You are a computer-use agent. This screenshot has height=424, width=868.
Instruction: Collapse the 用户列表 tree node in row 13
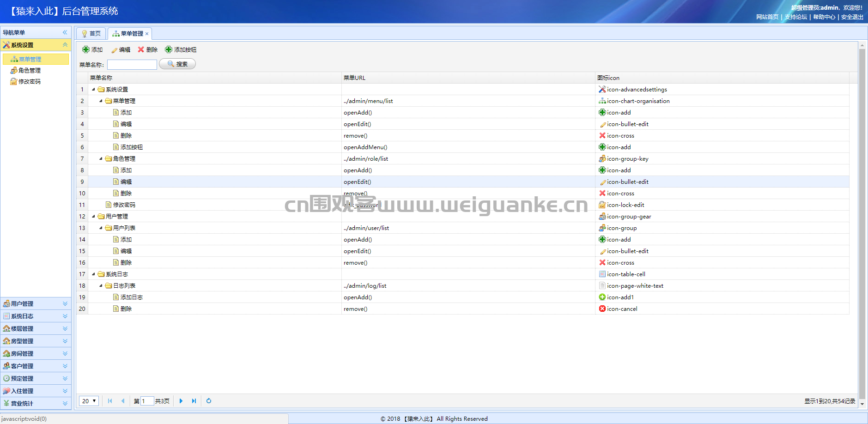click(101, 228)
